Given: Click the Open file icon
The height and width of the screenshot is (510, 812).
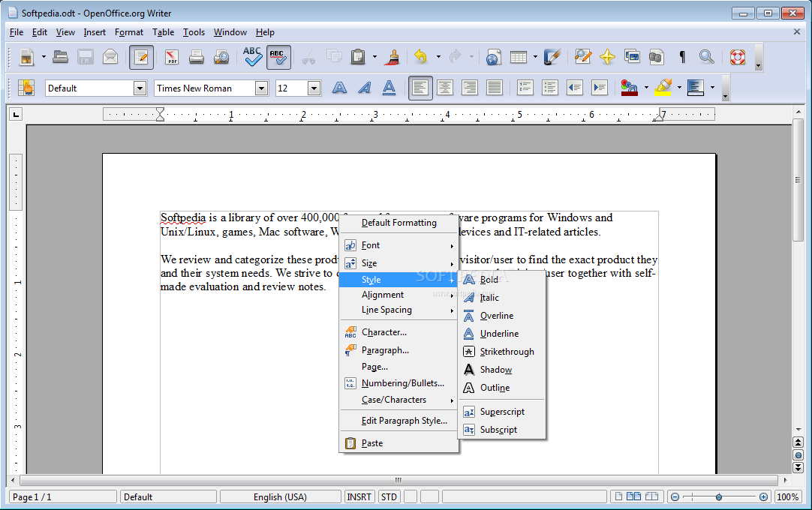Looking at the screenshot, I should pos(61,57).
